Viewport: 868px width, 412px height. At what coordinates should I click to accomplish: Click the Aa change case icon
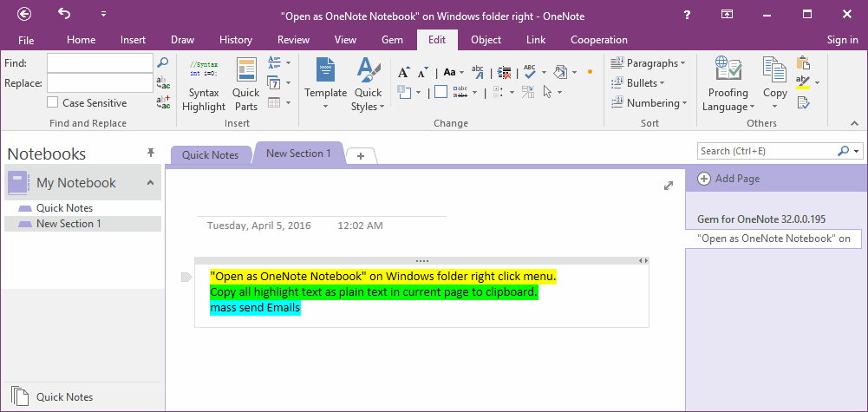(x=450, y=73)
